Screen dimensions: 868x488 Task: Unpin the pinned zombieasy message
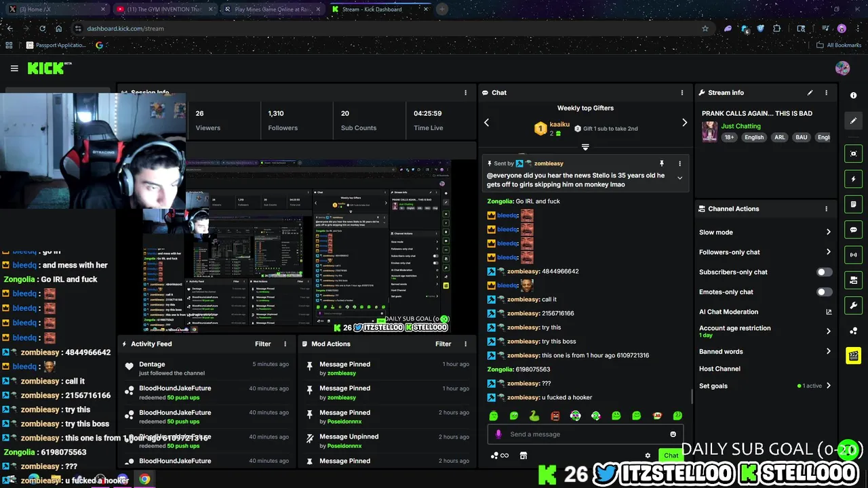tap(661, 163)
